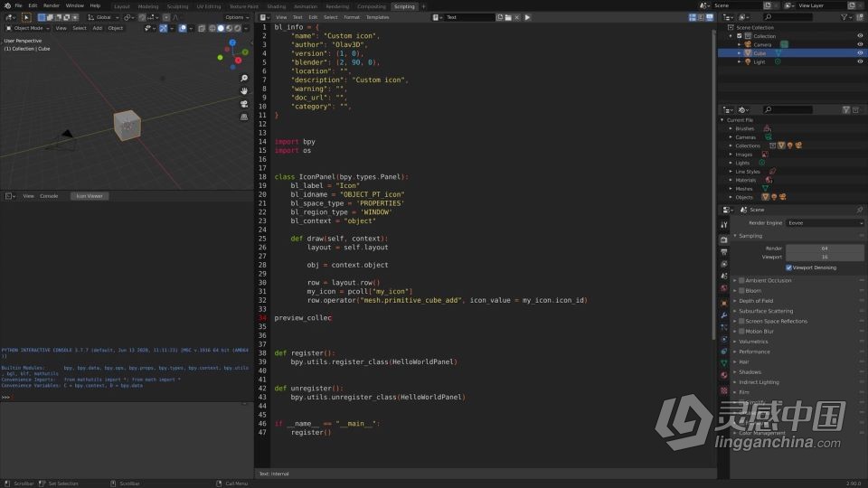Open the Object Mode dropdown

click(28, 28)
